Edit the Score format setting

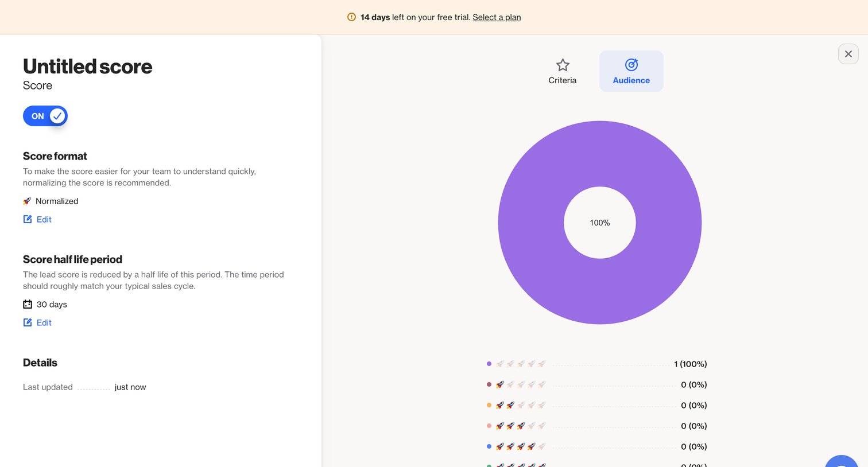37,219
